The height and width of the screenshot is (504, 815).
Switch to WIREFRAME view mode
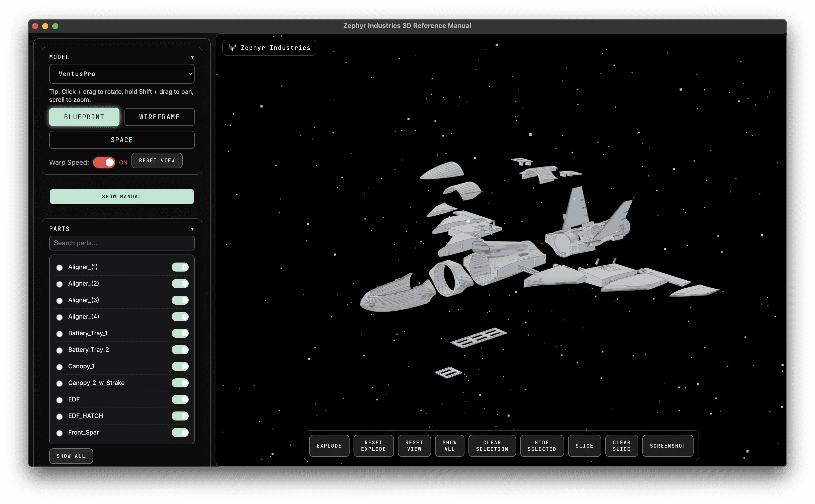159,117
